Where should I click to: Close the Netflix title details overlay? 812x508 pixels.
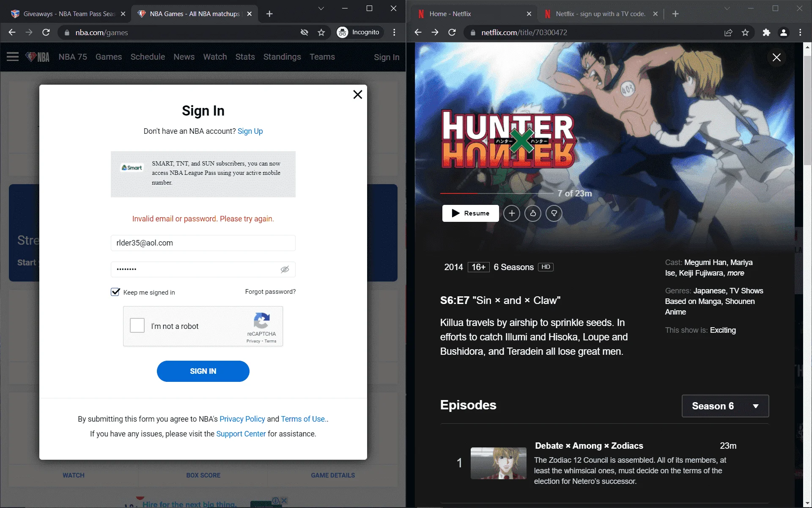coord(776,57)
